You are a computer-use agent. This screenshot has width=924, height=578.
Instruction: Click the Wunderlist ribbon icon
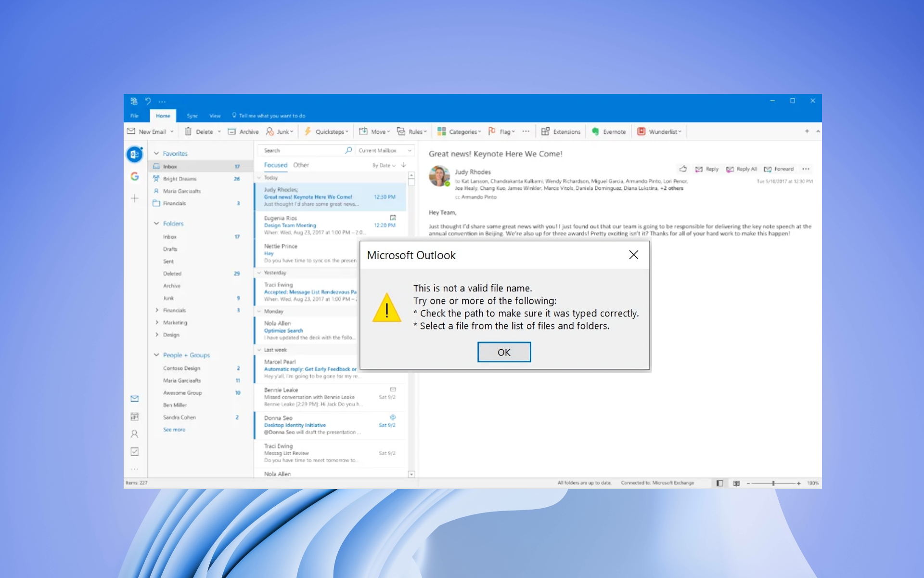642,131
